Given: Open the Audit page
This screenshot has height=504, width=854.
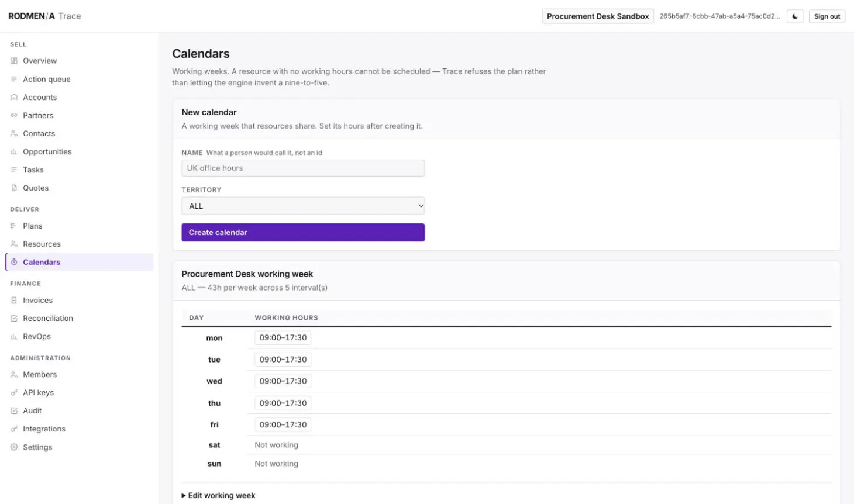Looking at the screenshot, I should click(32, 410).
